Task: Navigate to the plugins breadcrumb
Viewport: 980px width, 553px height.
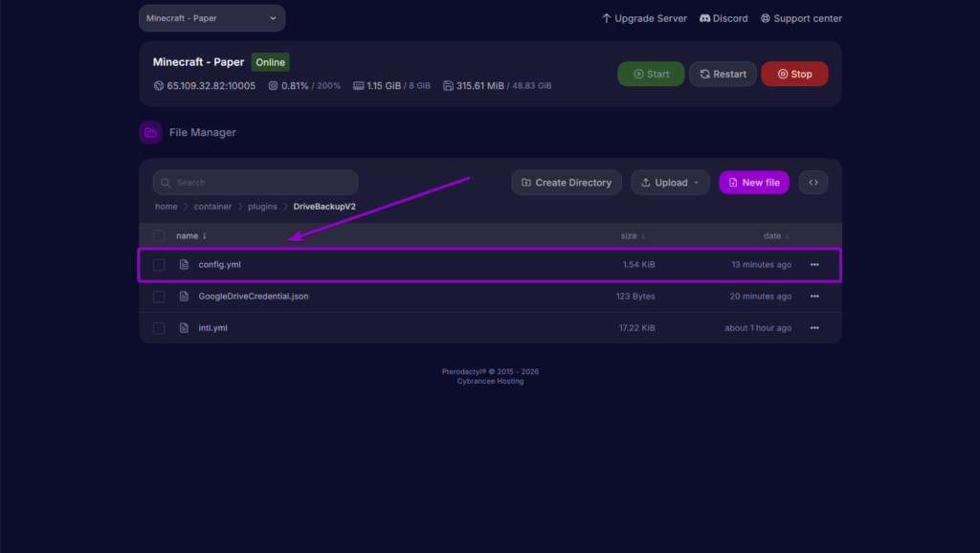Action: [x=262, y=207]
